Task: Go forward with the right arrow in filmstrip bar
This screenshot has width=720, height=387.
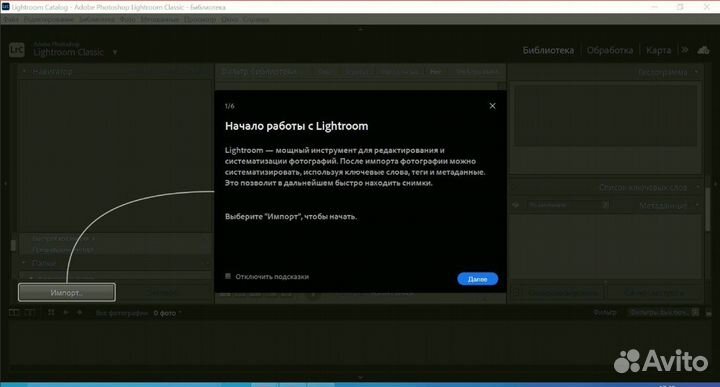Action: pyautogui.click(x=79, y=313)
